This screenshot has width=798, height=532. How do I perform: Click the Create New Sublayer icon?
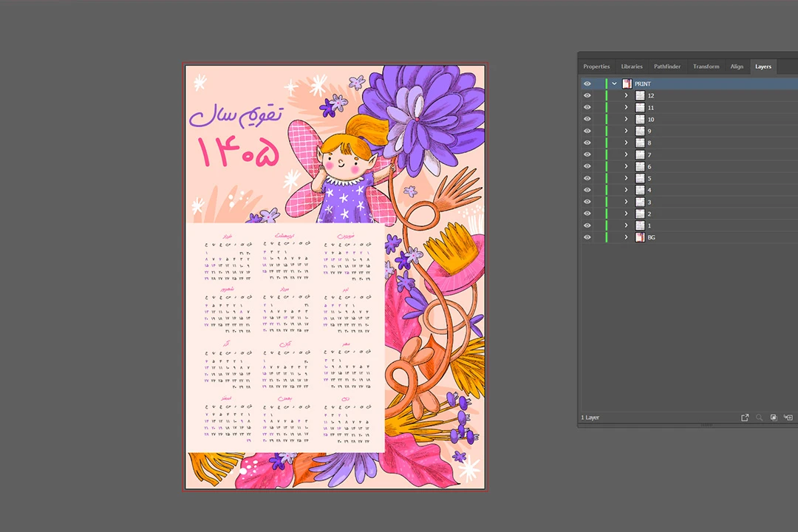click(x=788, y=417)
